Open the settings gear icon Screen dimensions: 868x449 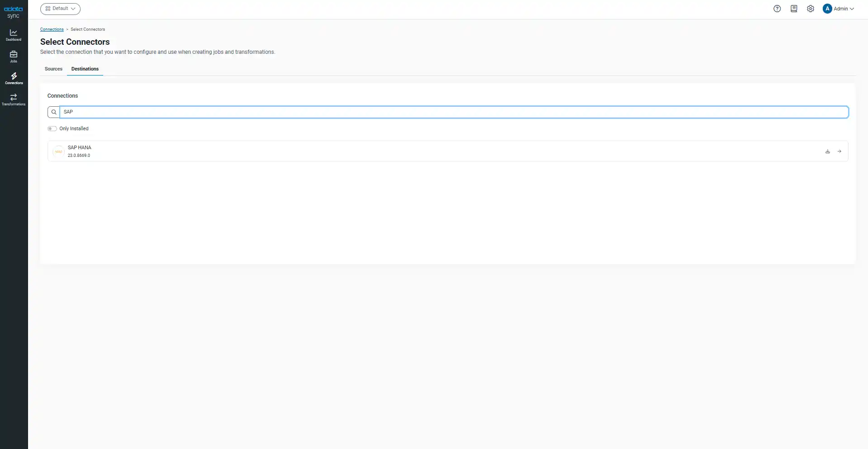[810, 9]
